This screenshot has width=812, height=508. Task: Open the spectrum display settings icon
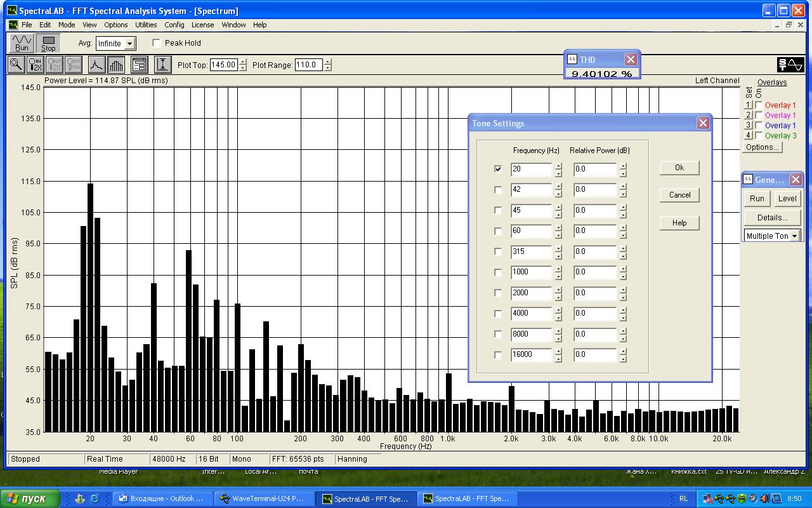click(x=140, y=65)
